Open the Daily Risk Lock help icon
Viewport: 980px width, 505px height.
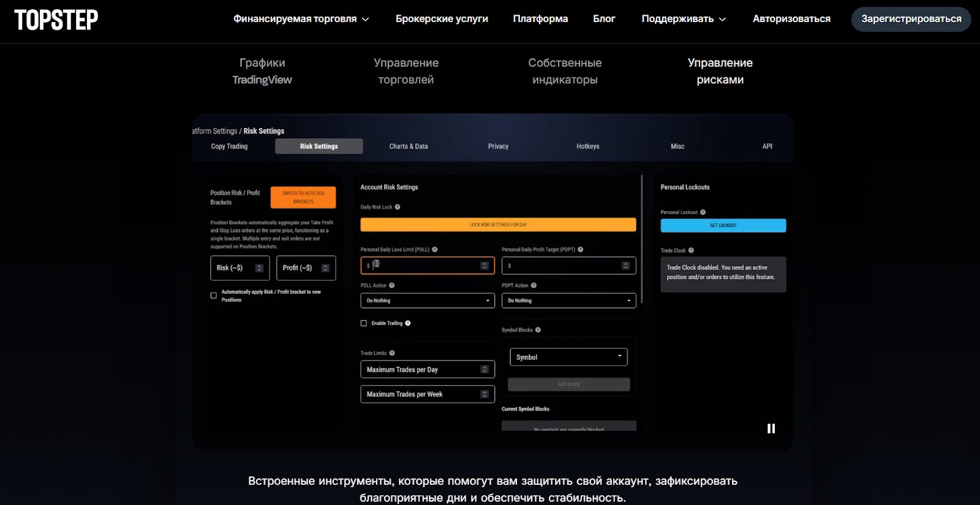(398, 207)
